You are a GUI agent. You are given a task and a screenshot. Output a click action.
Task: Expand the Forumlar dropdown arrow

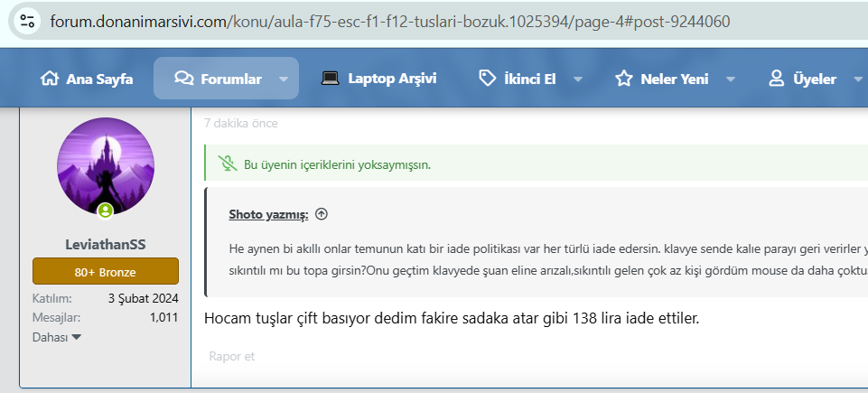click(284, 80)
